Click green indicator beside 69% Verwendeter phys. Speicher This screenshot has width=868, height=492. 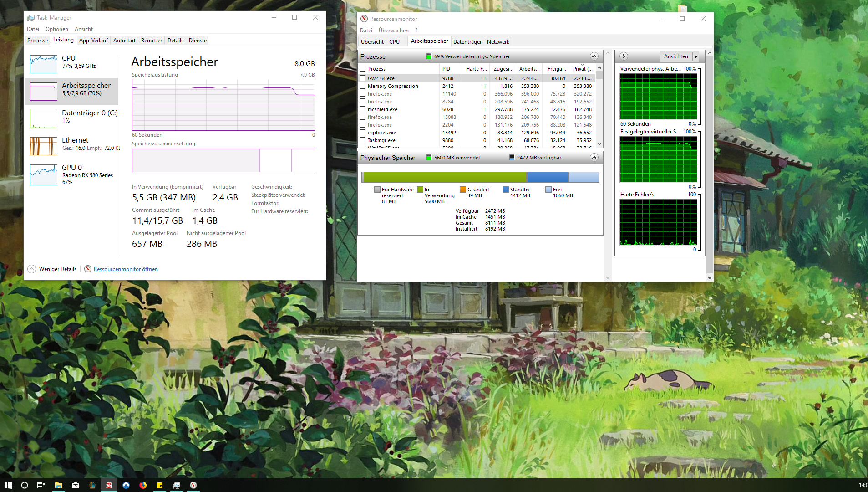pos(429,56)
